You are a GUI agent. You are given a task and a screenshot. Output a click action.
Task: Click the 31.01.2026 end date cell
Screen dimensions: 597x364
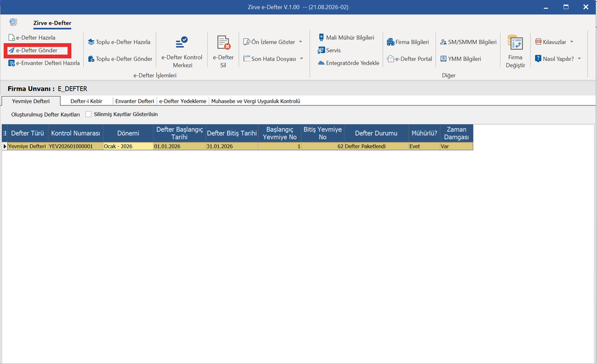232,146
